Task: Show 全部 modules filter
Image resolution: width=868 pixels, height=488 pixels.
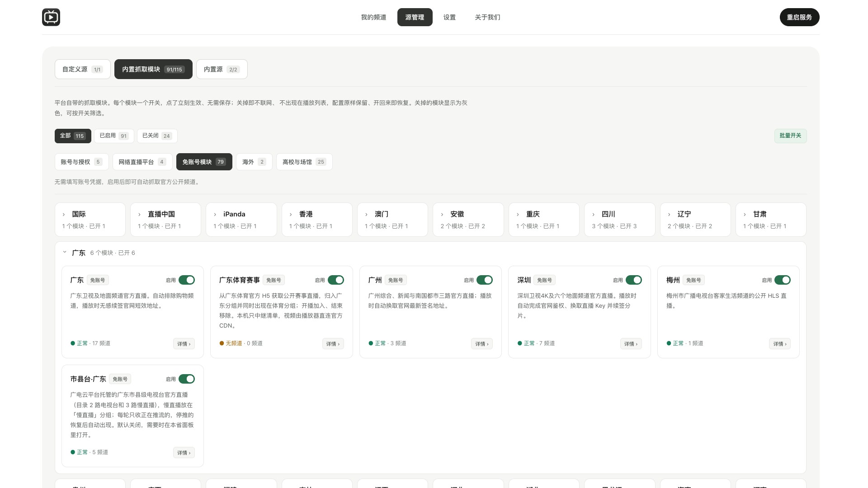Action: (x=73, y=136)
